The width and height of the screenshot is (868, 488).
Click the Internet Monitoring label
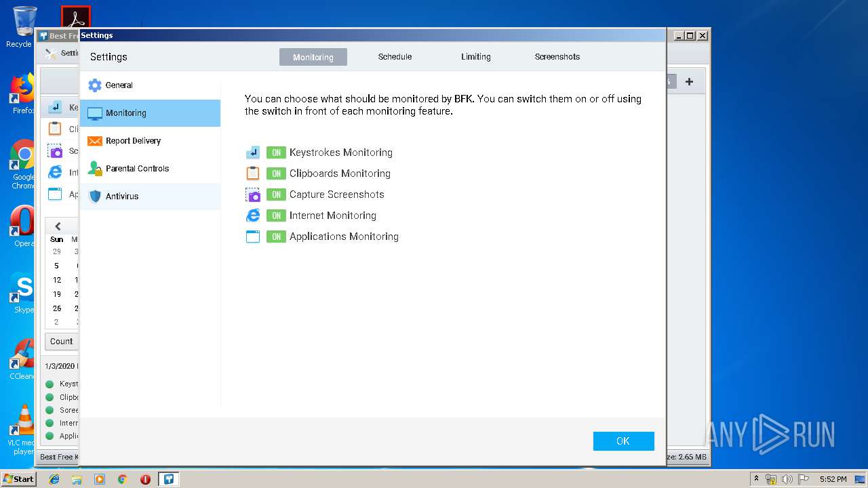pyautogui.click(x=333, y=216)
